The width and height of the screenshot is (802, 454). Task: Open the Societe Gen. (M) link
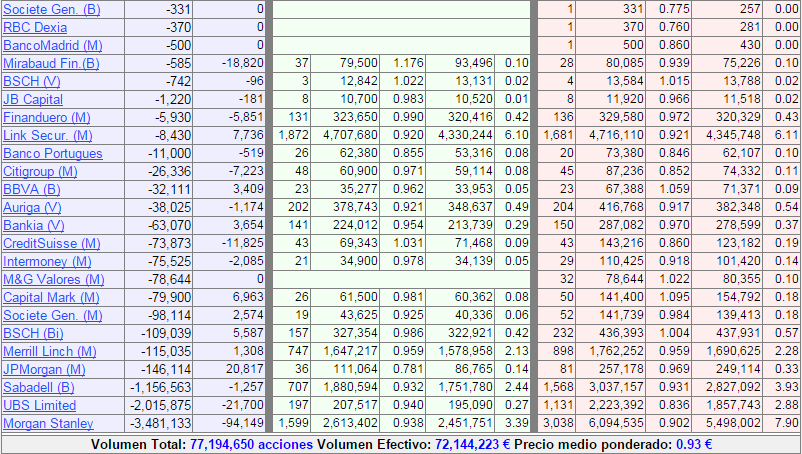(52, 316)
